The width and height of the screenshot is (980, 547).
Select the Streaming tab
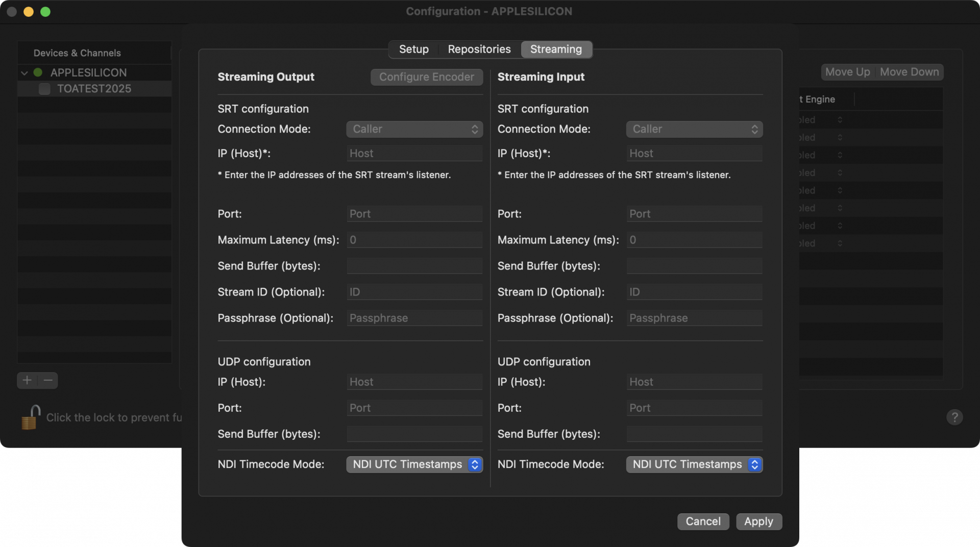(x=555, y=49)
